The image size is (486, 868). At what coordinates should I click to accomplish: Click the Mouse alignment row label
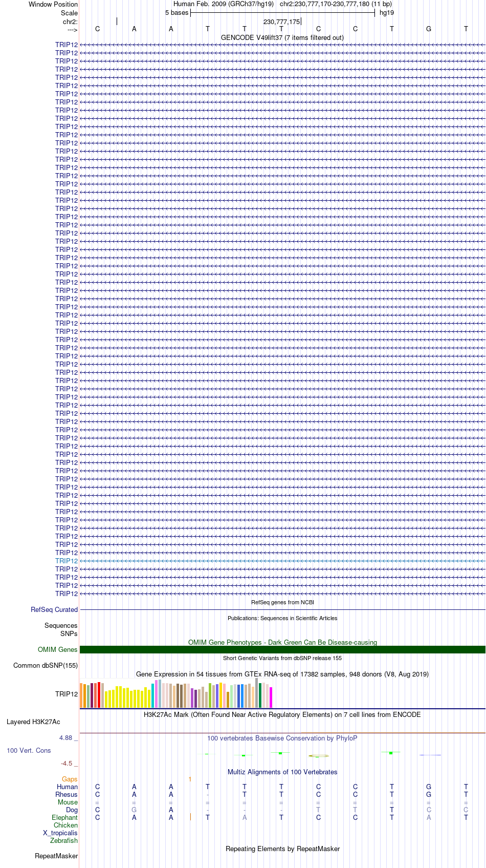point(68,802)
